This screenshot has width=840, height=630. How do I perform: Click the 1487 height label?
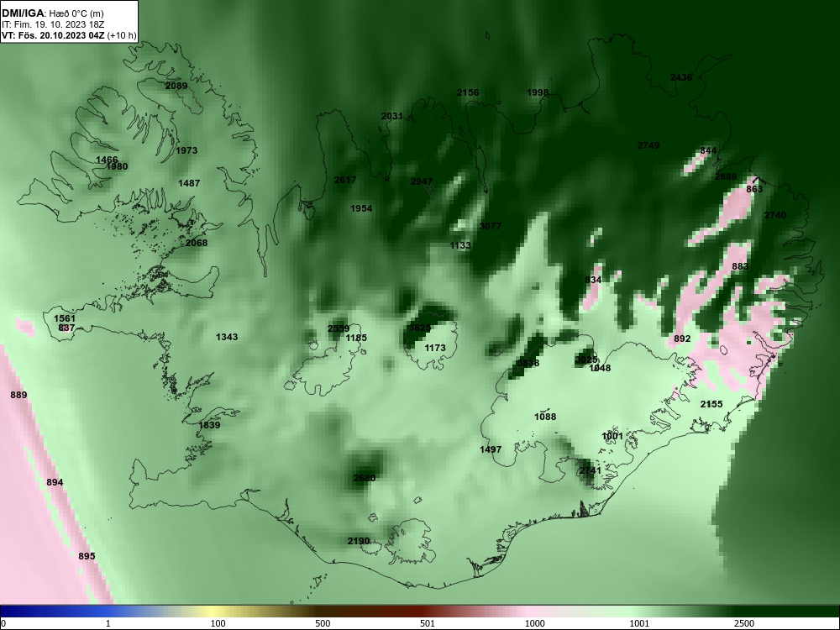pyautogui.click(x=189, y=184)
